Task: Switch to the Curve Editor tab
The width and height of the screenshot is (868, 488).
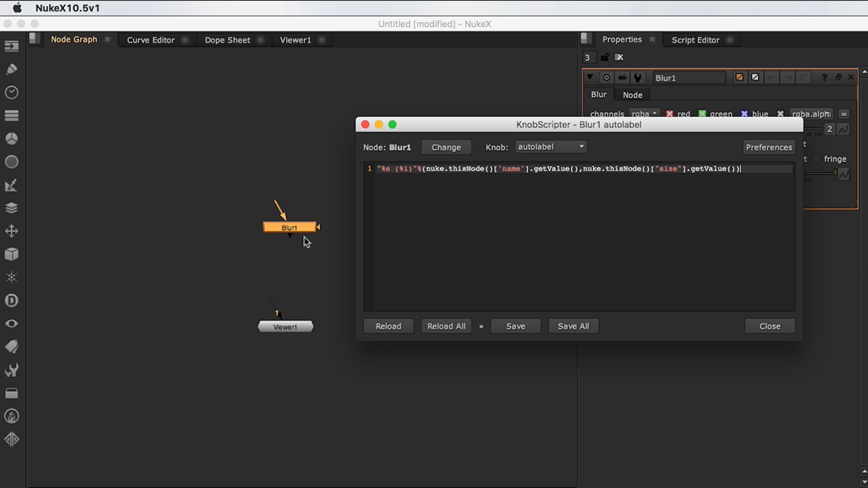Action: click(x=151, y=40)
